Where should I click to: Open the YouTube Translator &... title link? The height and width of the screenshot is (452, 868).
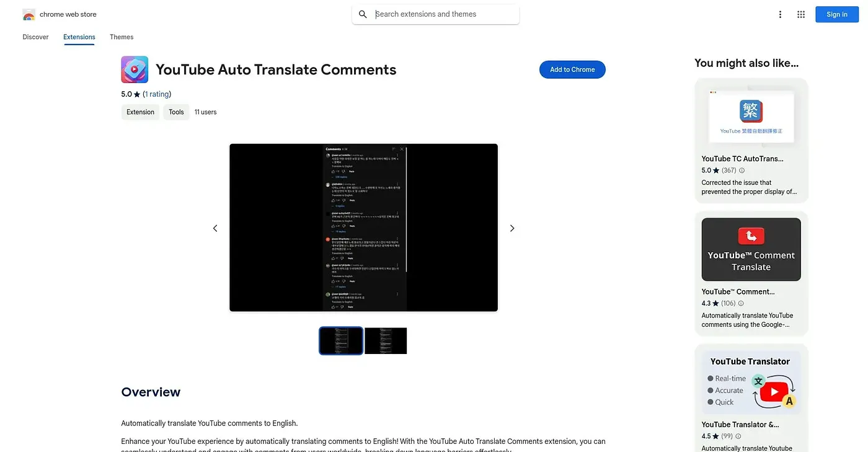point(740,425)
